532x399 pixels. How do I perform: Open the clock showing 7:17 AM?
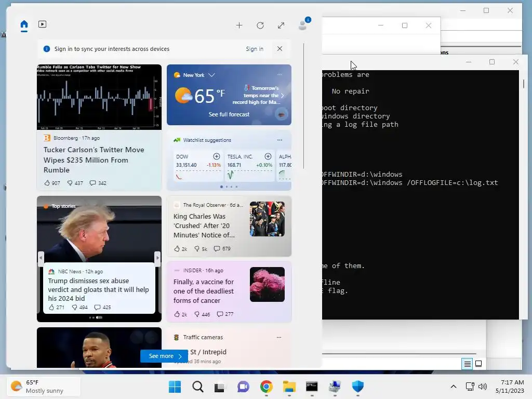tap(510, 387)
